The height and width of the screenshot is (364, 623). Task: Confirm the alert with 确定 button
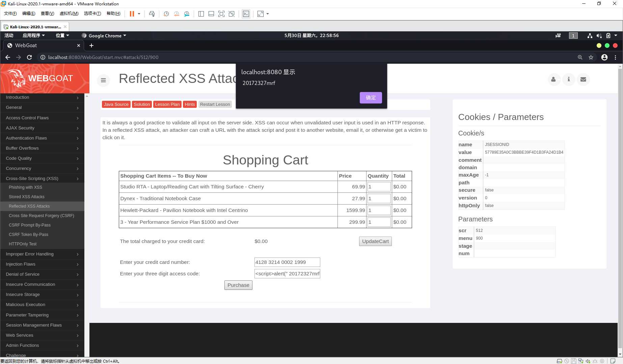(x=371, y=98)
